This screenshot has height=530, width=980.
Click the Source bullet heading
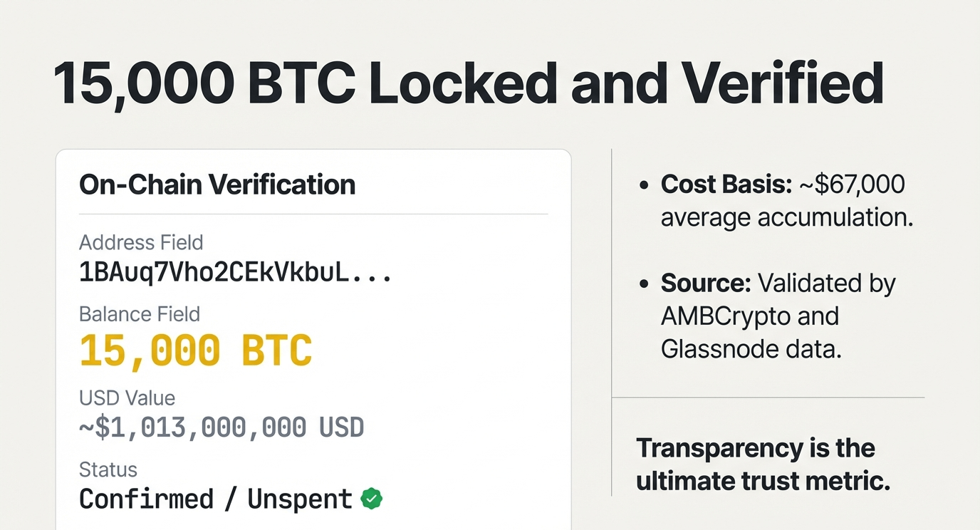705,284
